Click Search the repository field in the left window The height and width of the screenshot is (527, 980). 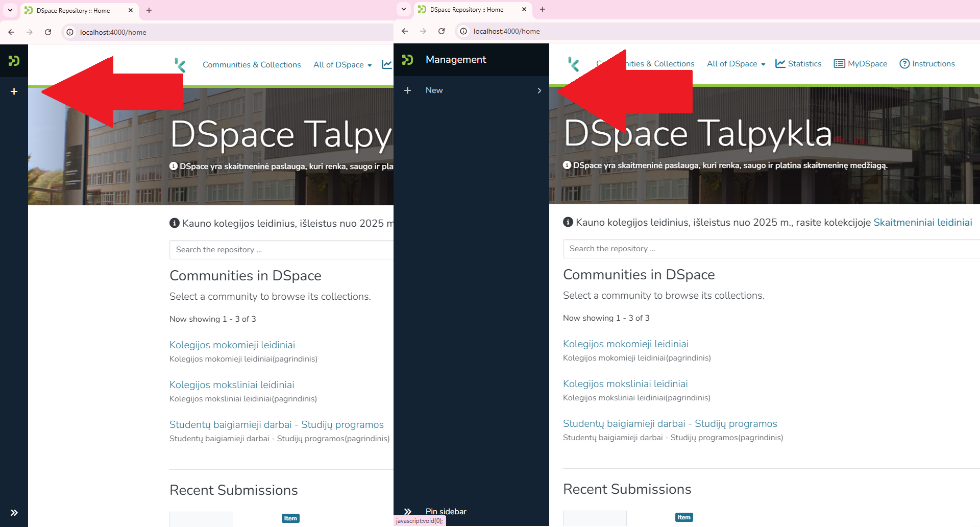[x=281, y=250]
